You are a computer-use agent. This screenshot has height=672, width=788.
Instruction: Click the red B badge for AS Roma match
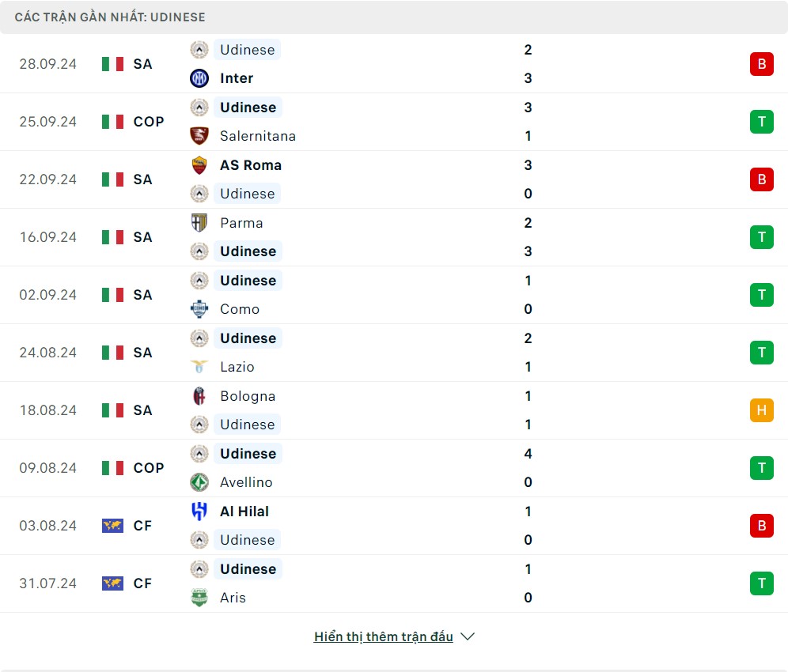tap(761, 179)
